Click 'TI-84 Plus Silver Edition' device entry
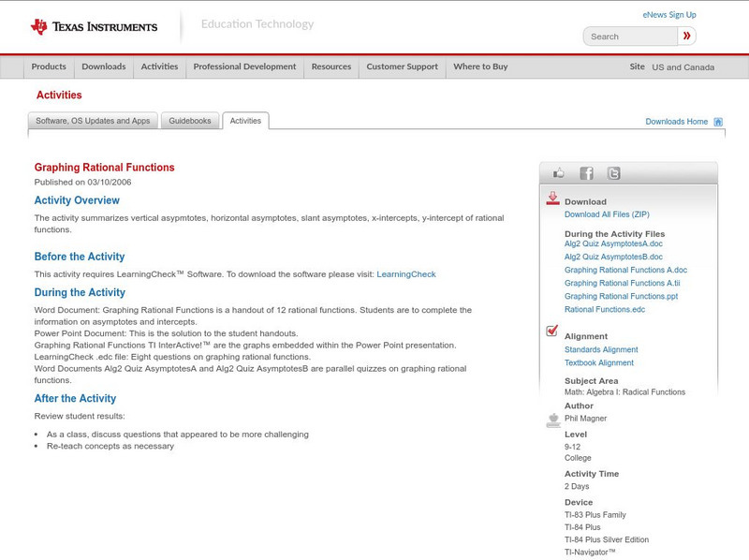The height and width of the screenshot is (560, 749). (607, 540)
